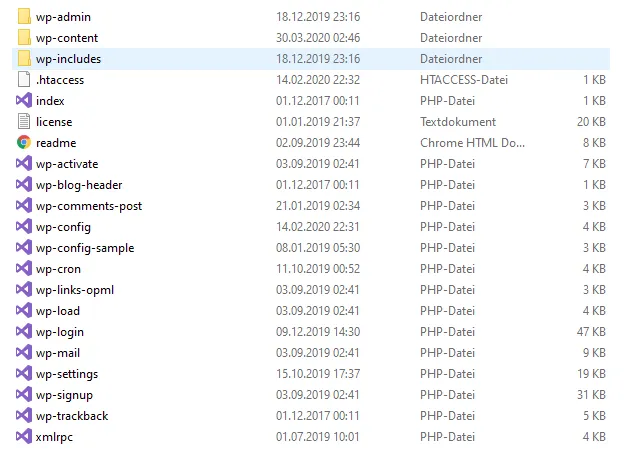This screenshot has width=625, height=457.
Task: Click the 20 KB size cell
Action: pos(591,122)
